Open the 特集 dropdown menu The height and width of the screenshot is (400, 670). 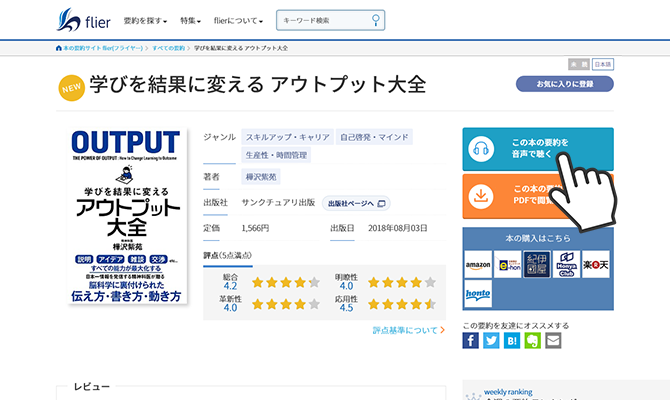pos(190,21)
